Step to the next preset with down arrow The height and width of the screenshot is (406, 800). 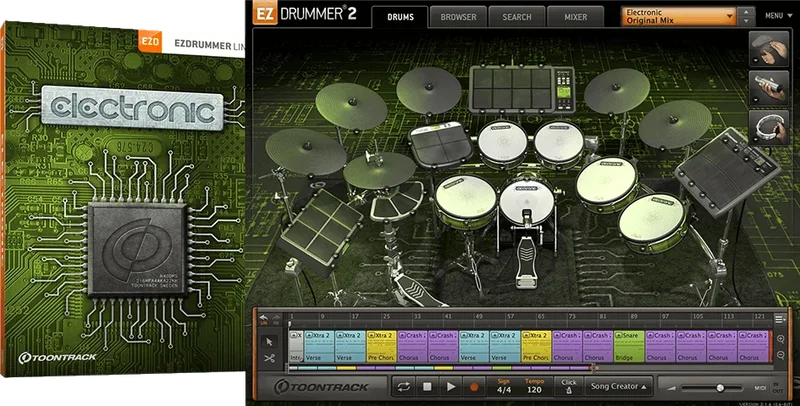tap(746, 21)
